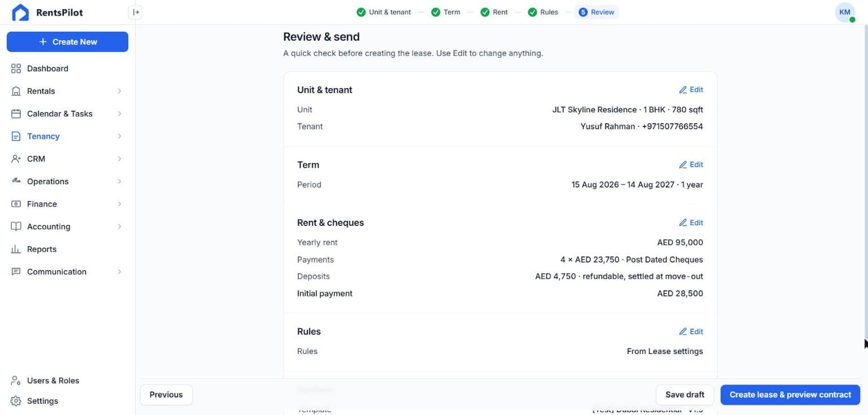Click the Finance cash icon
Viewport: 868px width, 415px height.
coord(16,204)
